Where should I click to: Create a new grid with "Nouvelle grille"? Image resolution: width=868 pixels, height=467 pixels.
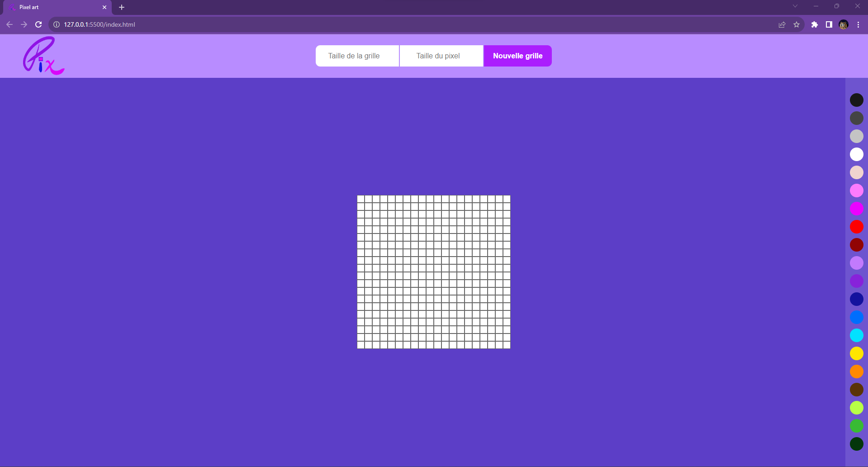[517, 56]
